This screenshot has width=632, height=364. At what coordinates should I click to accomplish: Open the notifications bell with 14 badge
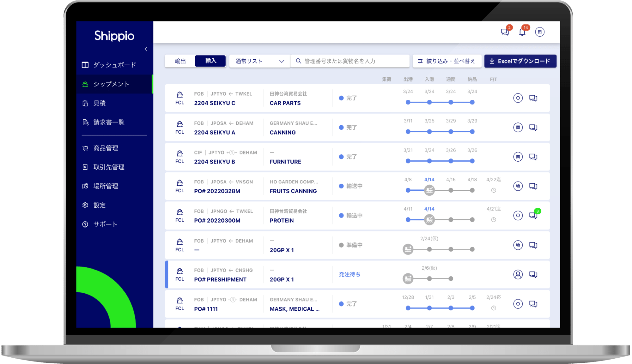pyautogui.click(x=522, y=32)
